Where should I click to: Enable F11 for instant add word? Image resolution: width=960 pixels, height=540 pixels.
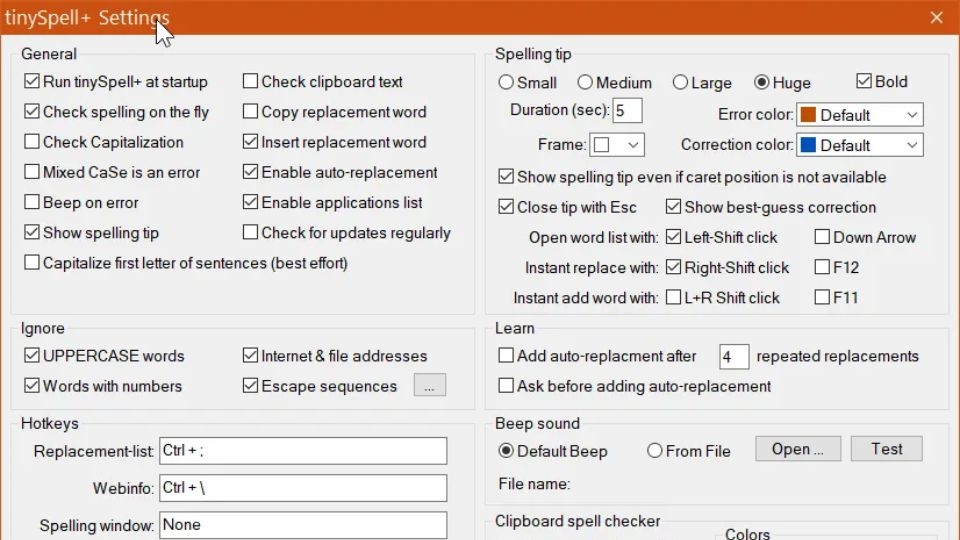[x=822, y=297]
